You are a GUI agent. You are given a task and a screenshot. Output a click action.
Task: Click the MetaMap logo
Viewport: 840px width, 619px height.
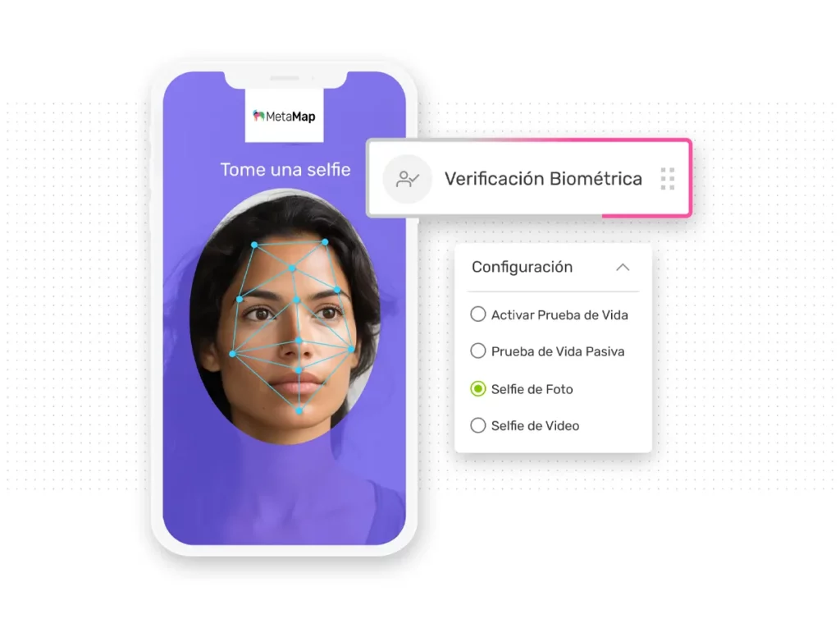pos(284,117)
